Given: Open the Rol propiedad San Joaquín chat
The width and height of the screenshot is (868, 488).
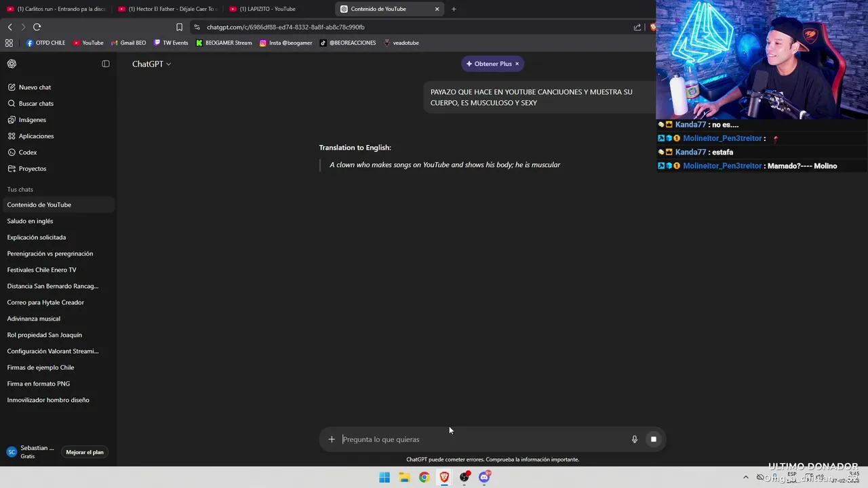Looking at the screenshot, I should click(58, 335).
